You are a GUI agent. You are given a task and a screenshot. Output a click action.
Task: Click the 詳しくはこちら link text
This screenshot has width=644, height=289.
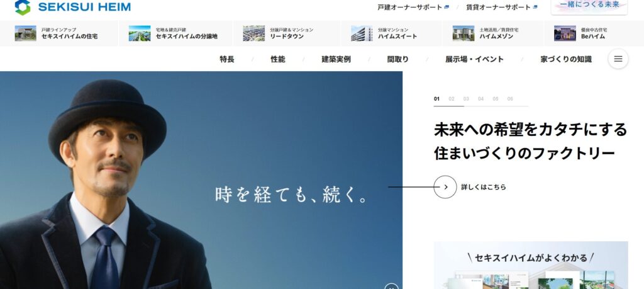pos(484,187)
